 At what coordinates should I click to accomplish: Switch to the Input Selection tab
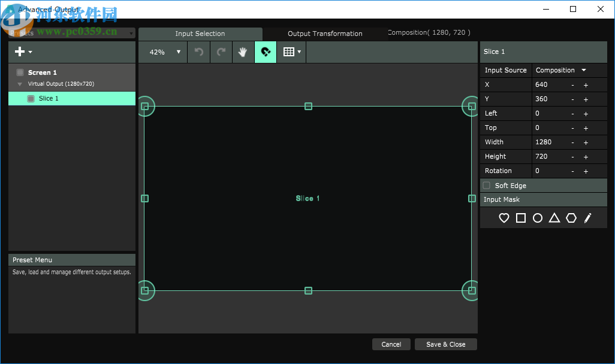tap(200, 34)
